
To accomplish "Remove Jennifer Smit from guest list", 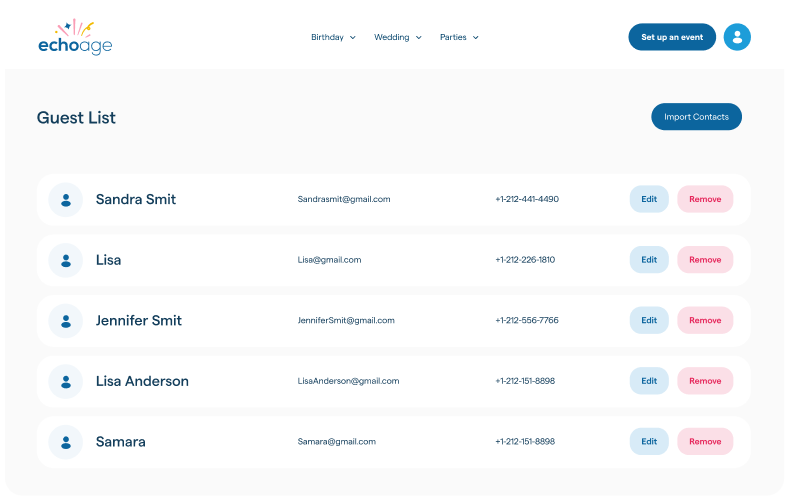I will [x=705, y=320].
